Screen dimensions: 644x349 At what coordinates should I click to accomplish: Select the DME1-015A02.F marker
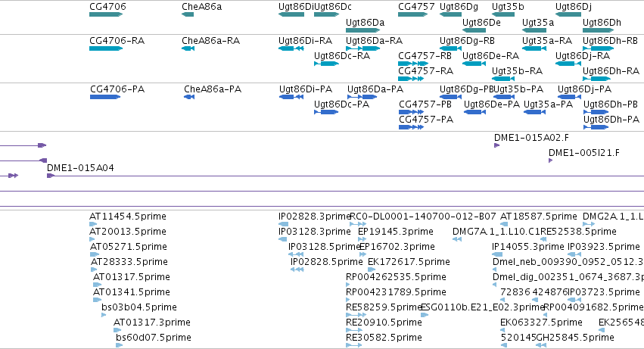tap(496, 145)
